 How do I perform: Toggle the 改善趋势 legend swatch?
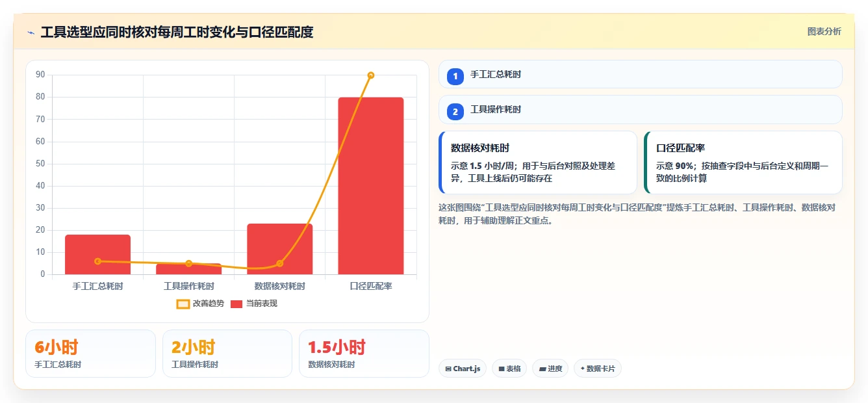coord(183,304)
